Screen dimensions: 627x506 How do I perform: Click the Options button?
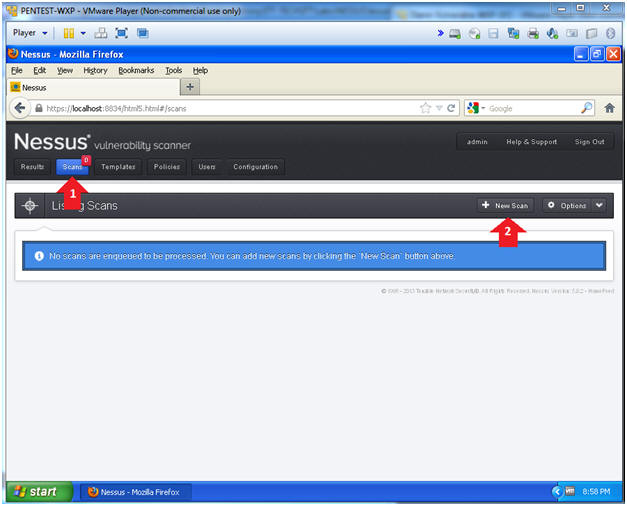[x=567, y=205]
